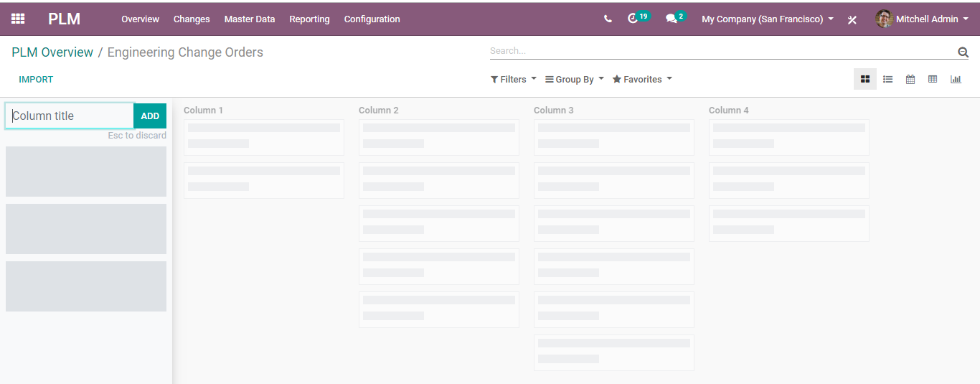Open the Reporting menu
980x384 pixels.
click(x=309, y=19)
